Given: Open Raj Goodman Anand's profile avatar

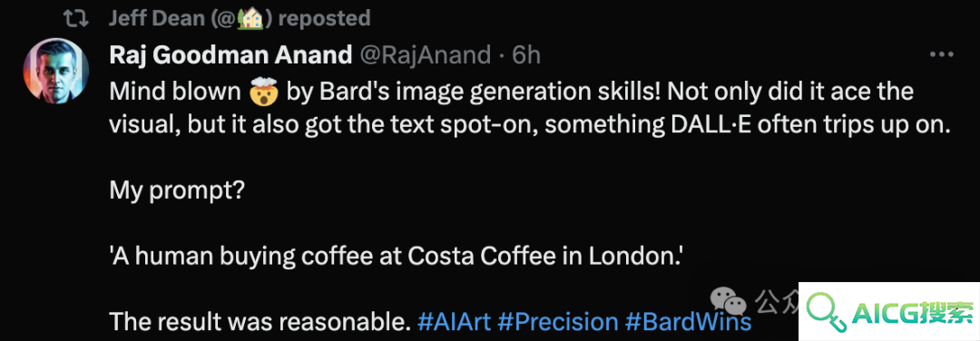Looking at the screenshot, I should tap(54, 69).
